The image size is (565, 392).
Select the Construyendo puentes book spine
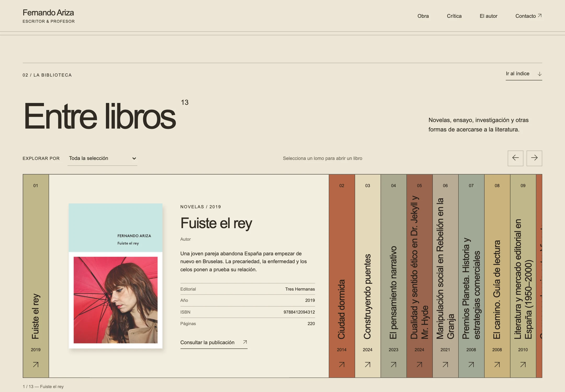point(368,276)
